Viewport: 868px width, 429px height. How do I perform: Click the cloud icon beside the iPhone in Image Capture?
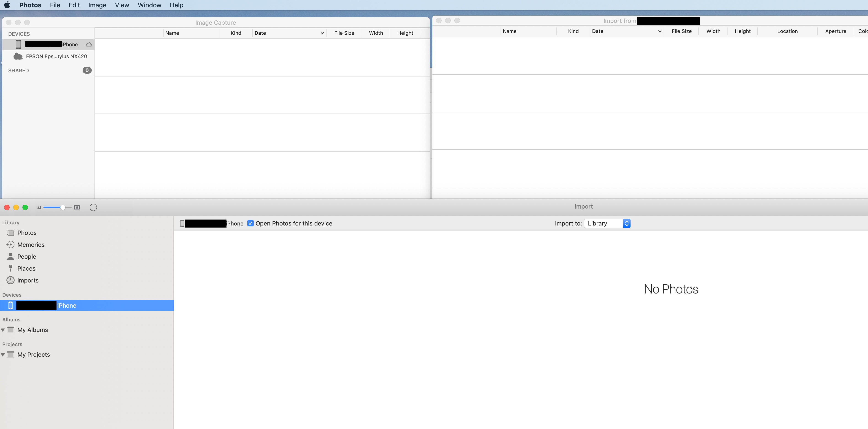(x=89, y=44)
